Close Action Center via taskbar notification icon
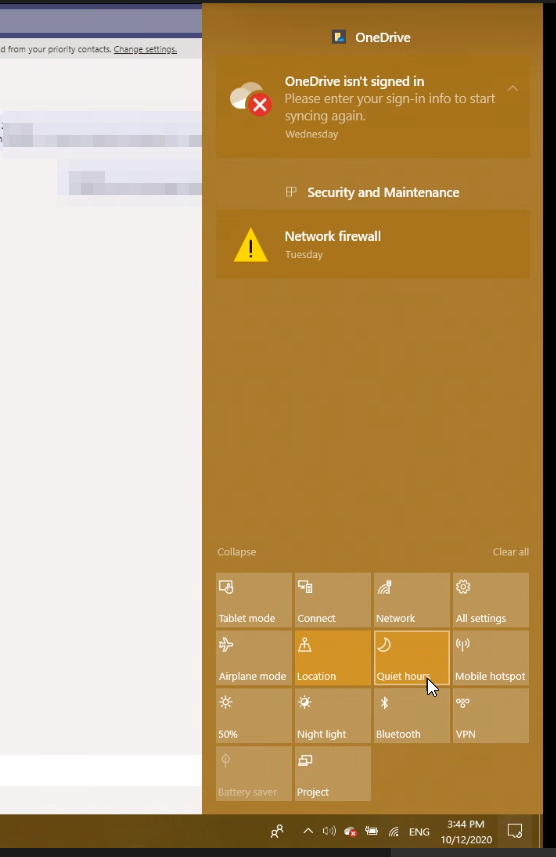 (x=515, y=831)
